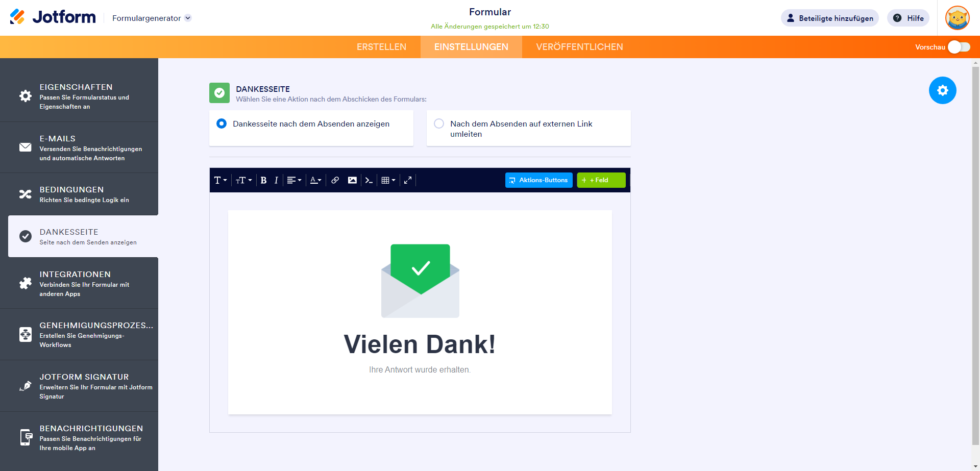Open the text color picker dropdown
The height and width of the screenshot is (471, 980).
click(315, 180)
